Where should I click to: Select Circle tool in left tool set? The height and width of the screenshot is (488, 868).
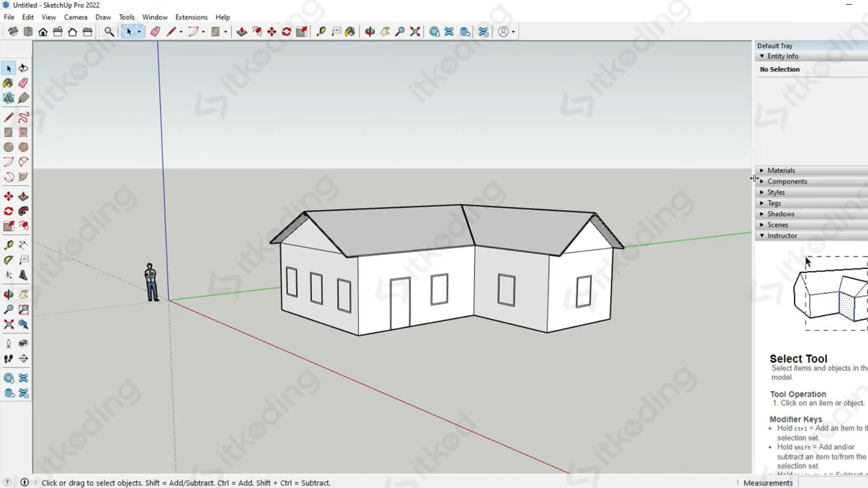(8, 147)
